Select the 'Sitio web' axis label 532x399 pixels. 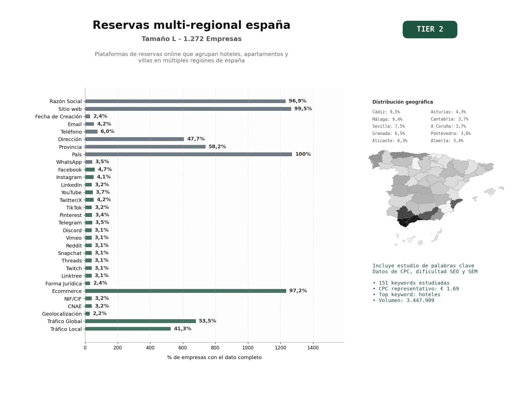click(x=70, y=109)
